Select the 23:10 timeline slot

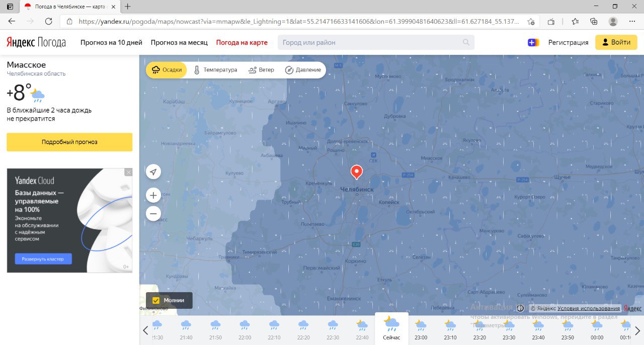click(x=450, y=330)
